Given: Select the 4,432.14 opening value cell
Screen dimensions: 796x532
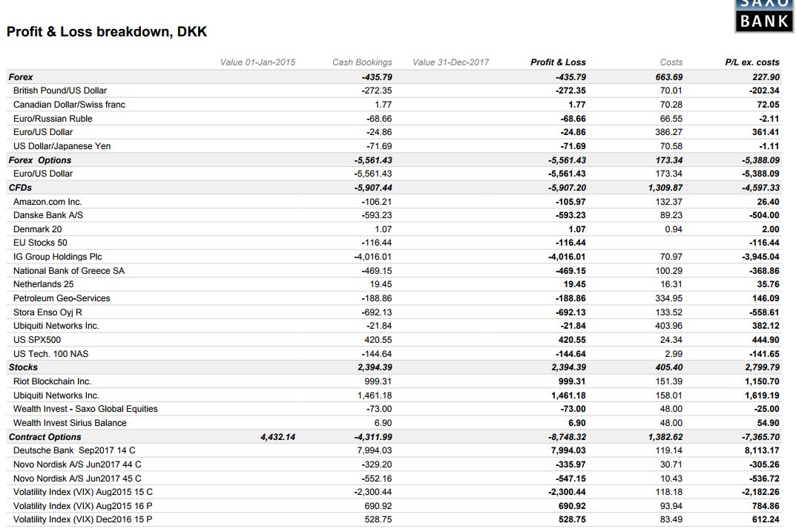Looking at the screenshot, I should (277, 437).
